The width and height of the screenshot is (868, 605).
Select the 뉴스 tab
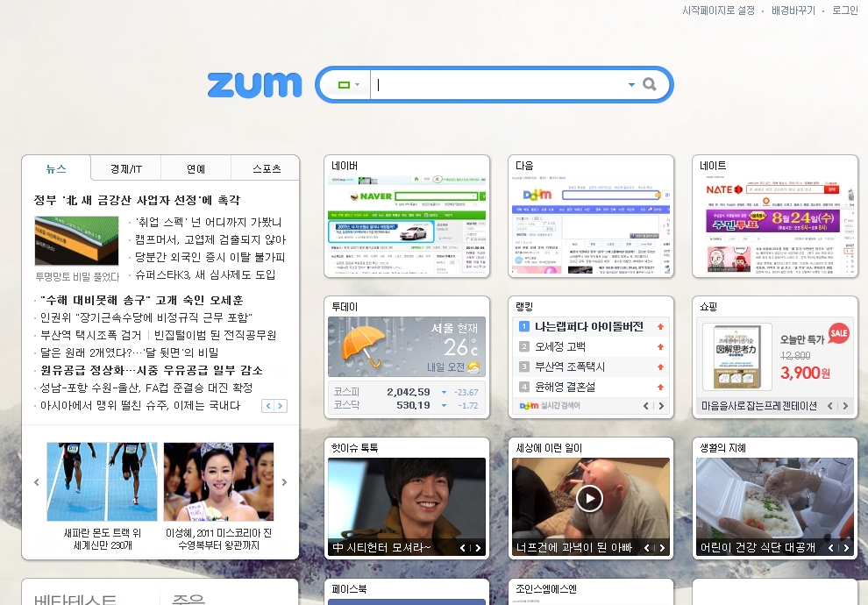56,168
